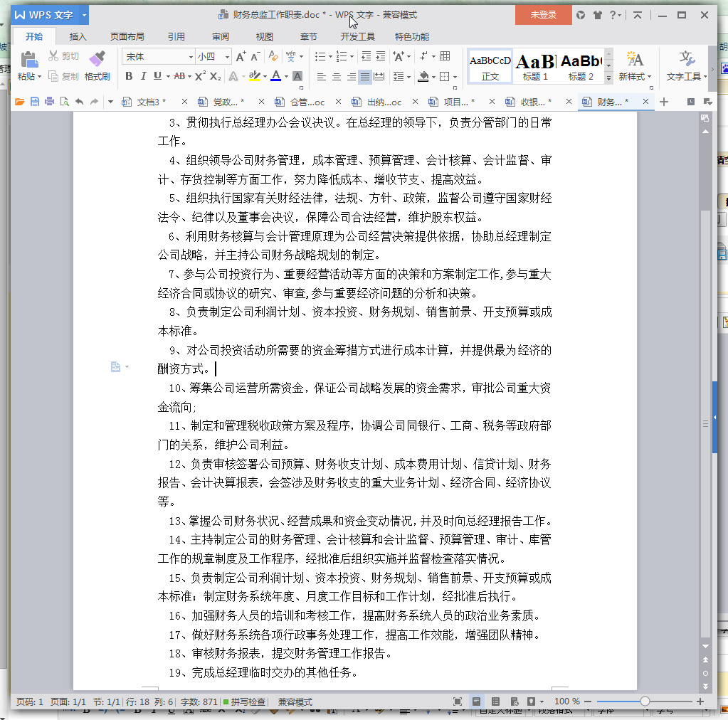The height and width of the screenshot is (720, 728).
Task: Switch to full screen view in status bar
Action: point(458,702)
